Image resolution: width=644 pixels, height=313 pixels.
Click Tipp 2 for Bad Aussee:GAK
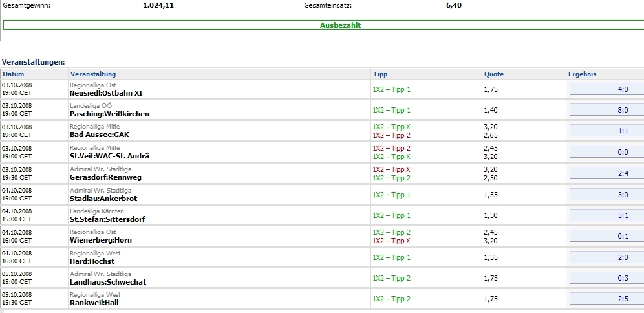click(391, 135)
